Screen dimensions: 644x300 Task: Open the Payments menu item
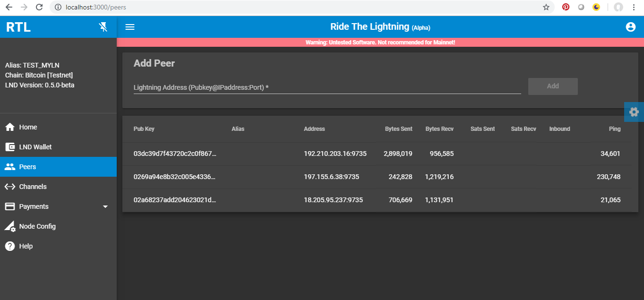point(34,206)
